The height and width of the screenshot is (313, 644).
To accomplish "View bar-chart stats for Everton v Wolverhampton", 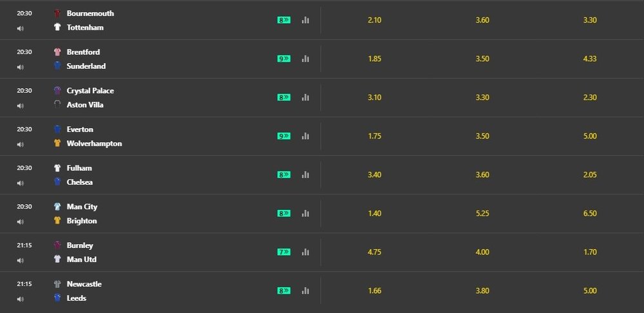I will coord(305,136).
